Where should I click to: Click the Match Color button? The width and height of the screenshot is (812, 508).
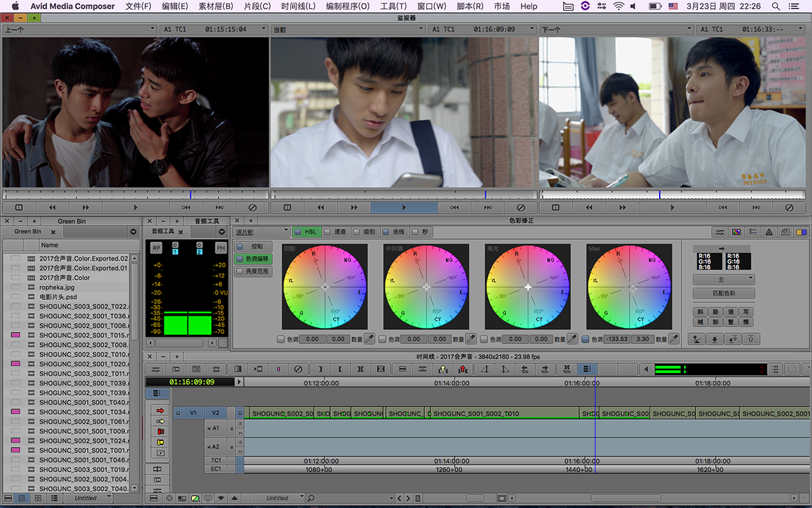pyautogui.click(x=723, y=293)
